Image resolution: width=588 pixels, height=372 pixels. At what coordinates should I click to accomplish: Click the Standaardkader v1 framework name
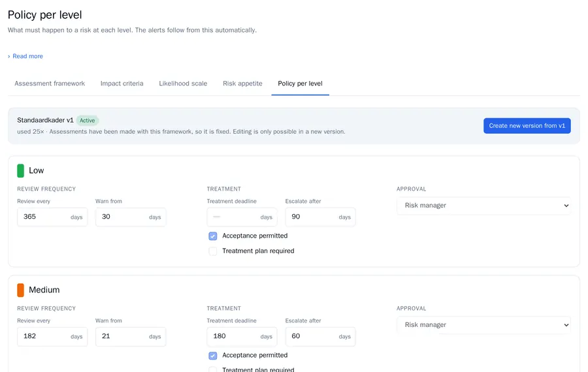click(x=45, y=120)
